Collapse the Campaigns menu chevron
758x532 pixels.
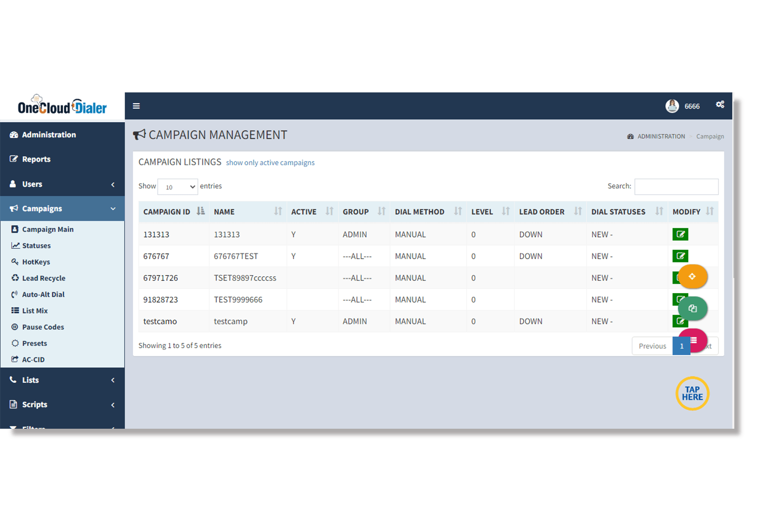point(113,208)
